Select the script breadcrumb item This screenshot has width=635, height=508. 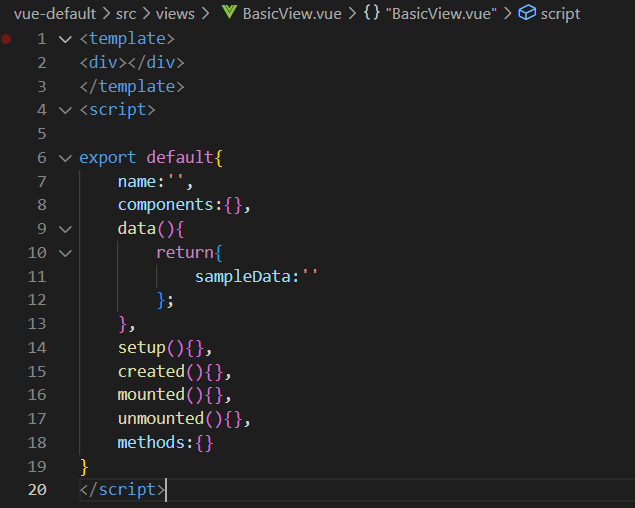click(x=560, y=14)
